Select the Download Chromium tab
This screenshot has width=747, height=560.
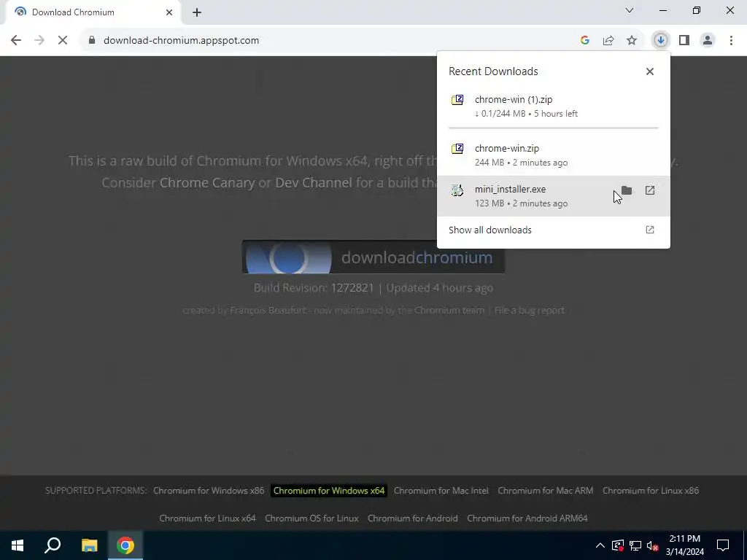click(x=93, y=12)
